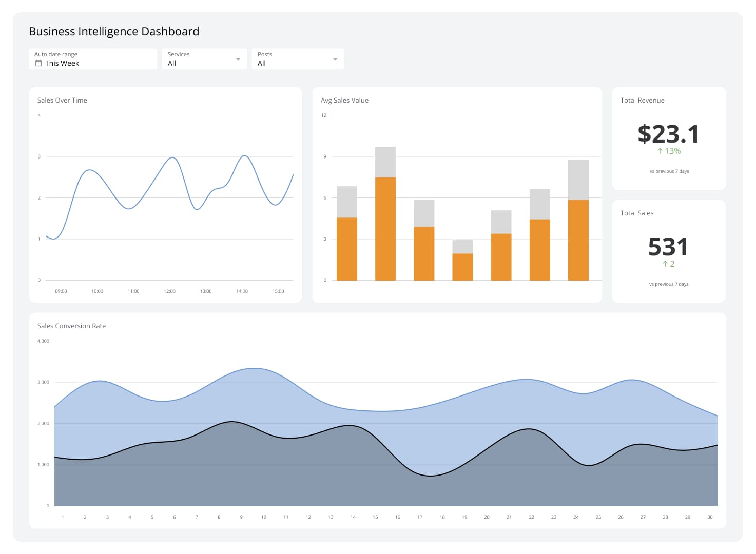Open the Services dropdown arrow
756x554 pixels.
[x=238, y=58]
